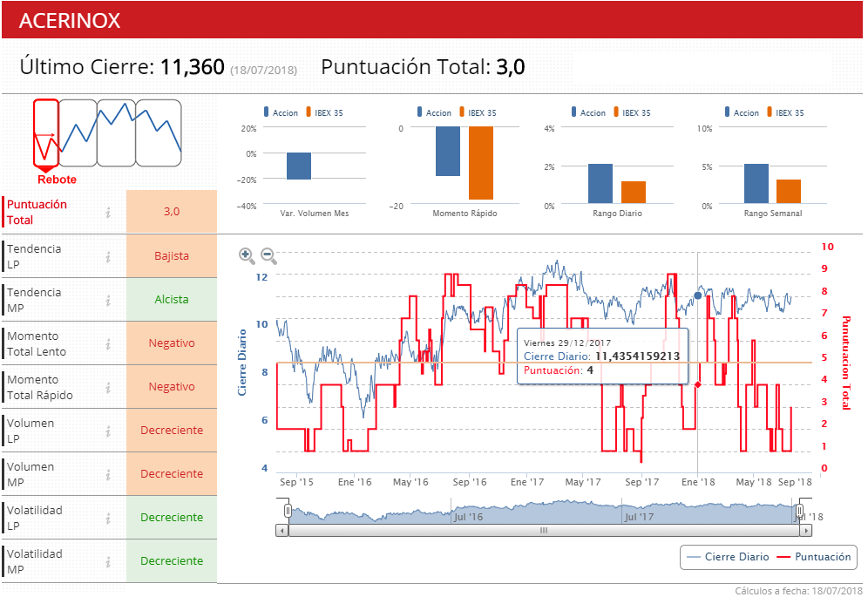This screenshot has width=868, height=604.
Task: Click the navigator scrollbar right arrow
Action: coord(806,531)
